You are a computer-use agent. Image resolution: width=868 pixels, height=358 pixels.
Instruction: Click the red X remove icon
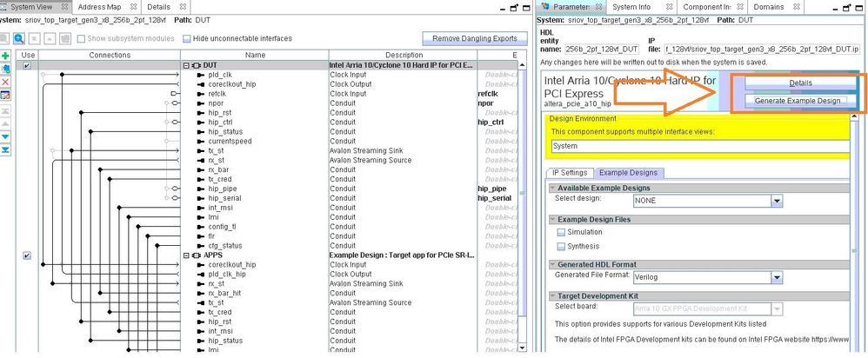(6, 81)
